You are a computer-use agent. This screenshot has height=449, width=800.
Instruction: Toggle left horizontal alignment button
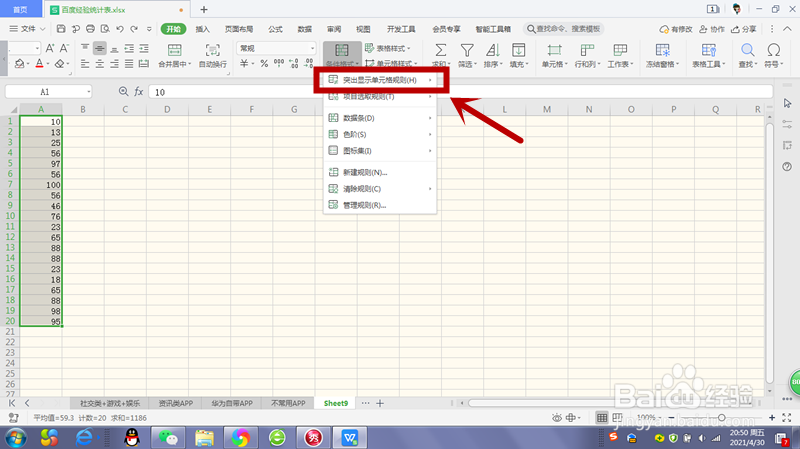85,64
